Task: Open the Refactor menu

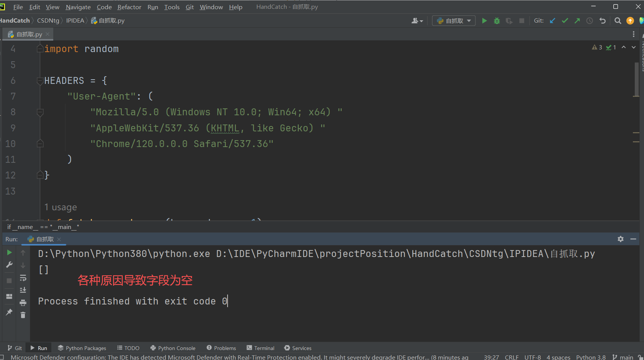Action: [x=129, y=7]
